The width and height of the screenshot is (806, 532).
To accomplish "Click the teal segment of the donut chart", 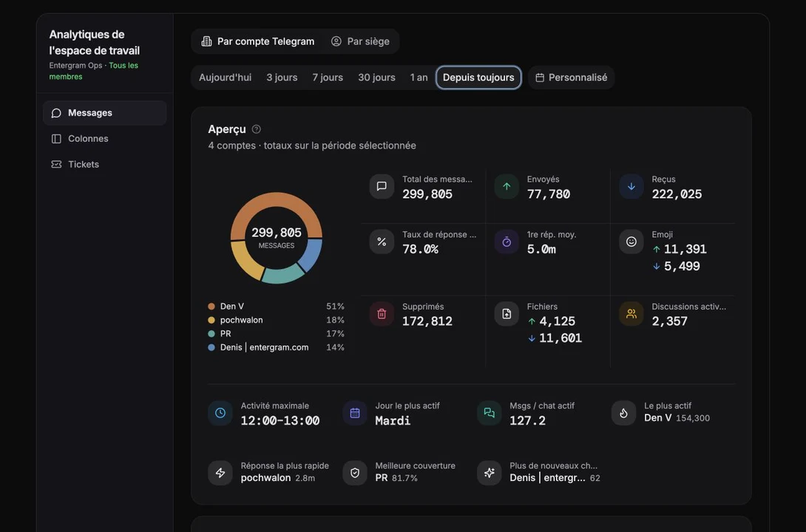I will 282,274.
